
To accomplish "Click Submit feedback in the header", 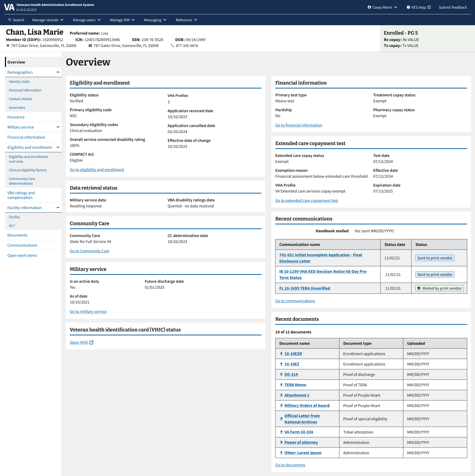I will tap(452, 7).
